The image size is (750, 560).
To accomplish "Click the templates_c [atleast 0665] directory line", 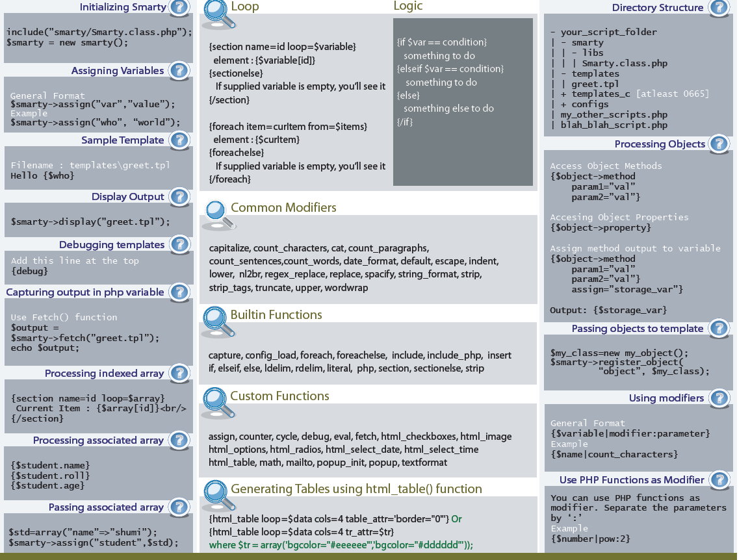I will [x=635, y=94].
